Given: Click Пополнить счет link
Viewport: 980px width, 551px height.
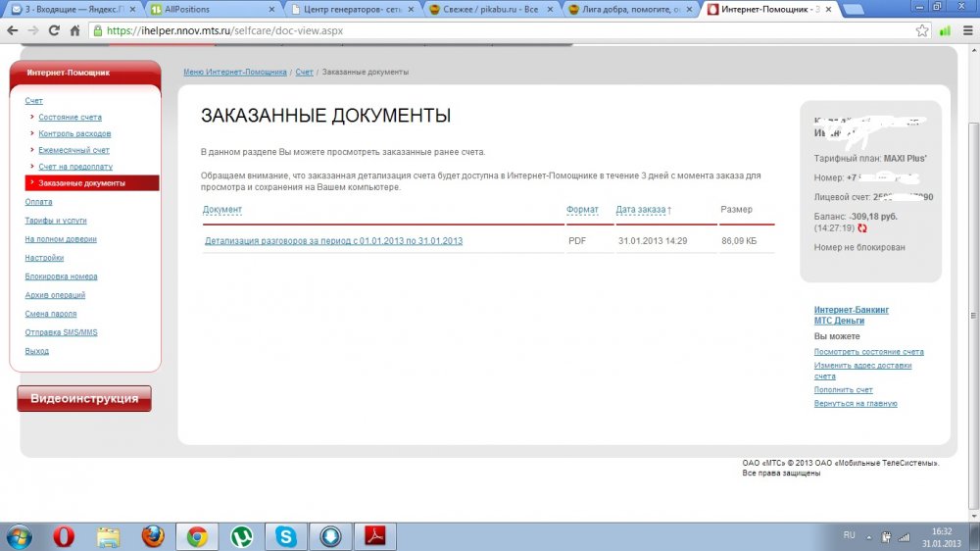Looking at the screenshot, I should (x=843, y=389).
